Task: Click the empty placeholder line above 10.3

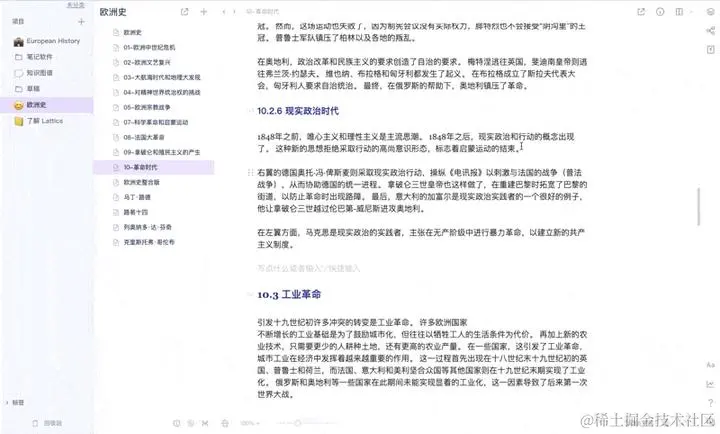Action: [x=309, y=269]
